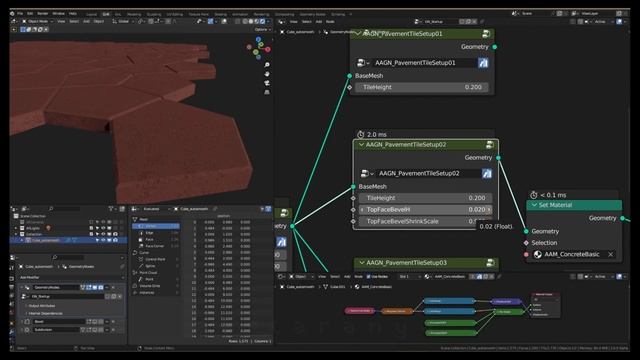The width and height of the screenshot is (640, 360).
Task: Click material sphere icon beside AAM_ConcreteBasic
Action: coord(538,254)
